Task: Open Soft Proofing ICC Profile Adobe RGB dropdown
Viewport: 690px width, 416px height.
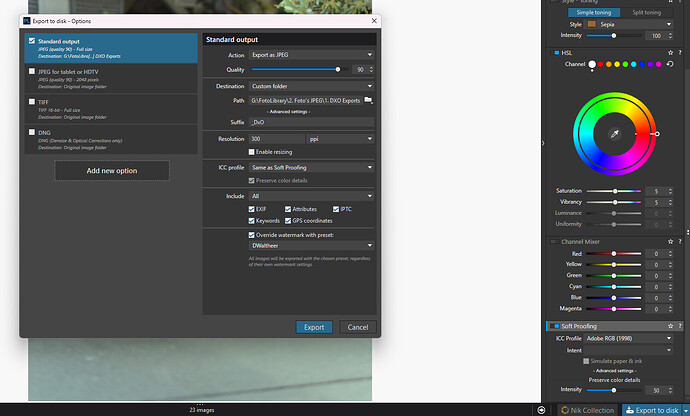Action: click(629, 339)
